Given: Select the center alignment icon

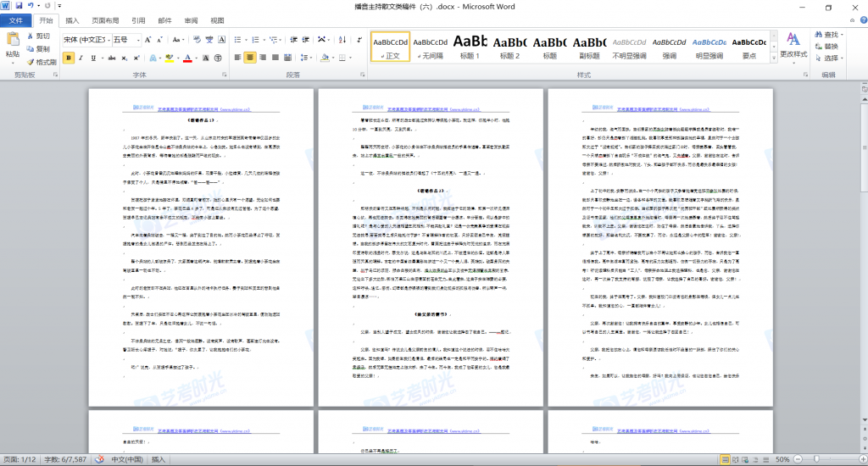Looking at the screenshot, I should pos(250,58).
